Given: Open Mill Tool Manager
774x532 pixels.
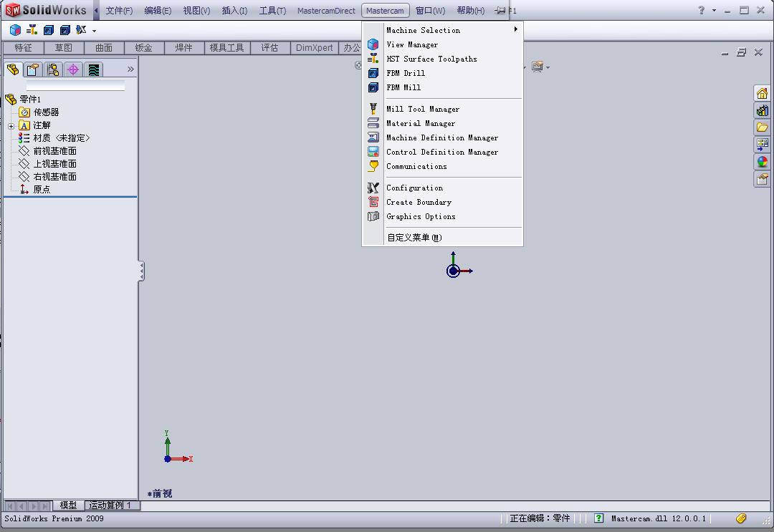Looking at the screenshot, I should point(443,109).
